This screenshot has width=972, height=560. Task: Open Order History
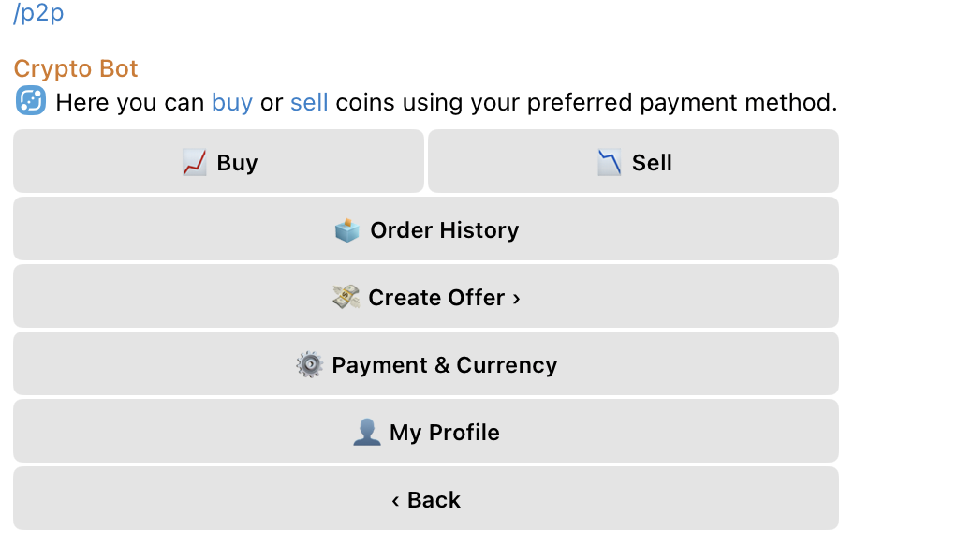(x=444, y=230)
